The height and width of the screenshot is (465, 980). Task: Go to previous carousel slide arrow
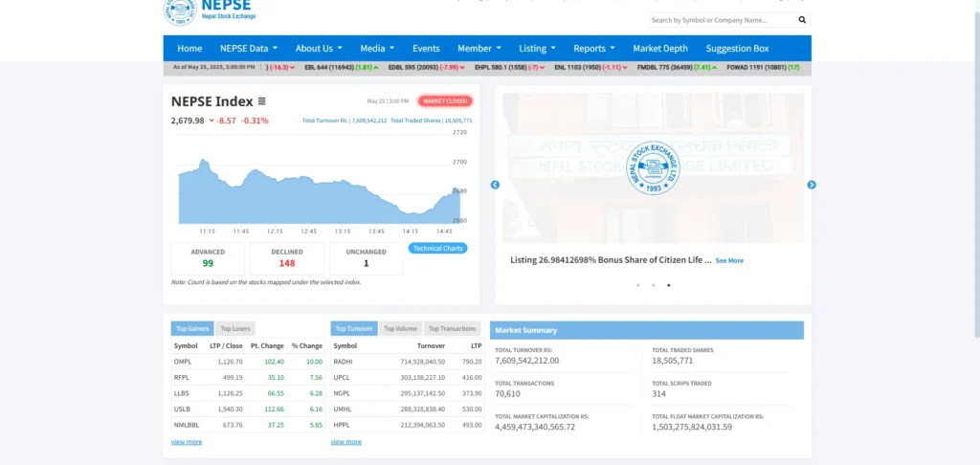point(495,185)
